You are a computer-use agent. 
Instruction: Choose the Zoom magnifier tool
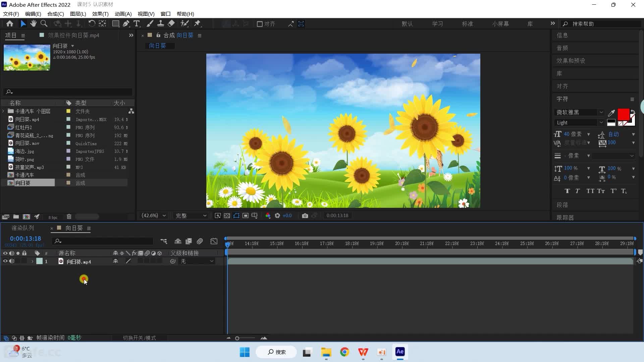(44, 24)
